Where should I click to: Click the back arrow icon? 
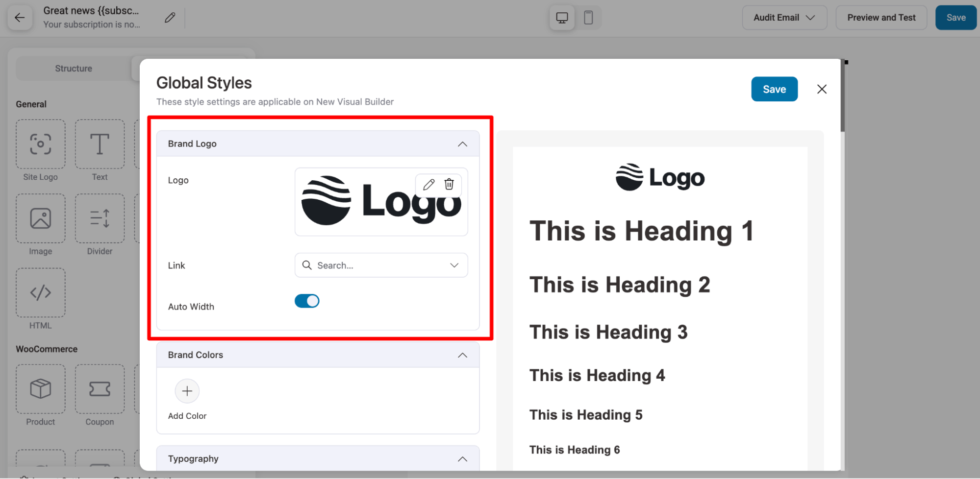(x=20, y=18)
